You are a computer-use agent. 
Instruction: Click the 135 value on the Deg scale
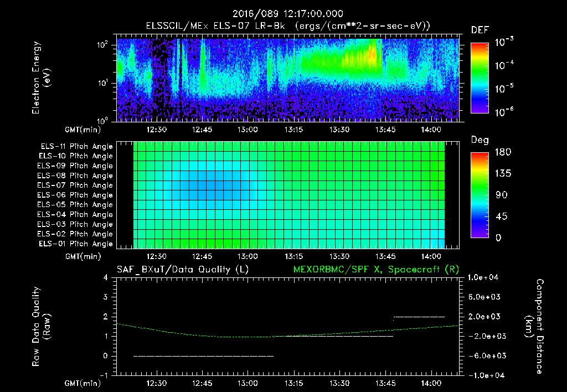coord(503,174)
